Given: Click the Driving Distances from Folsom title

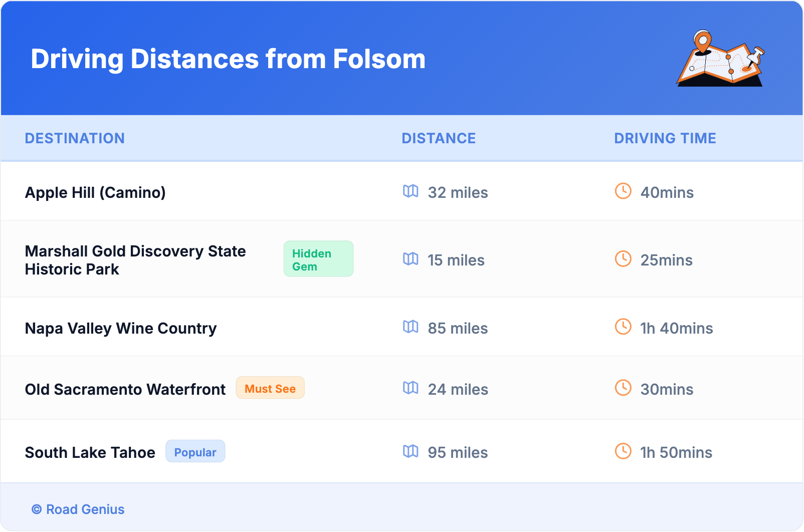Looking at the screenshot, I should (228, 59).
